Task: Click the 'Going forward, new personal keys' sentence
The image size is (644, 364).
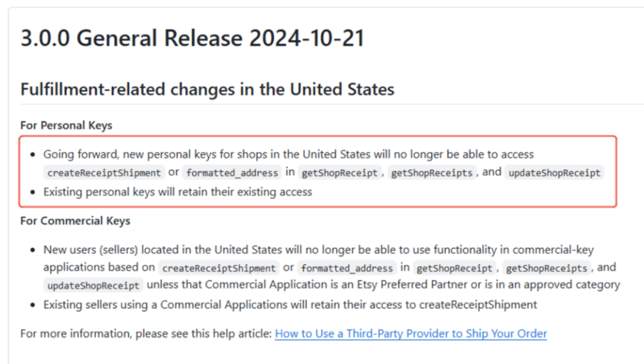Action: click(x=288, y=154)
